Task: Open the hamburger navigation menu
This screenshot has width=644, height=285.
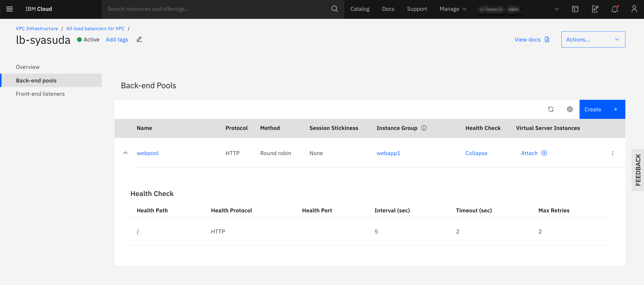Action: (10, 9)
